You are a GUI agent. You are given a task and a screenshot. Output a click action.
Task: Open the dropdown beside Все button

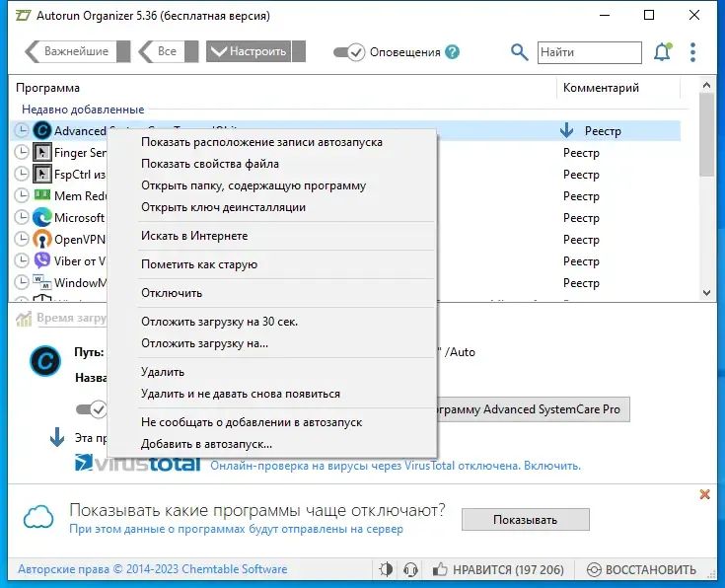[x=191, y=51]
